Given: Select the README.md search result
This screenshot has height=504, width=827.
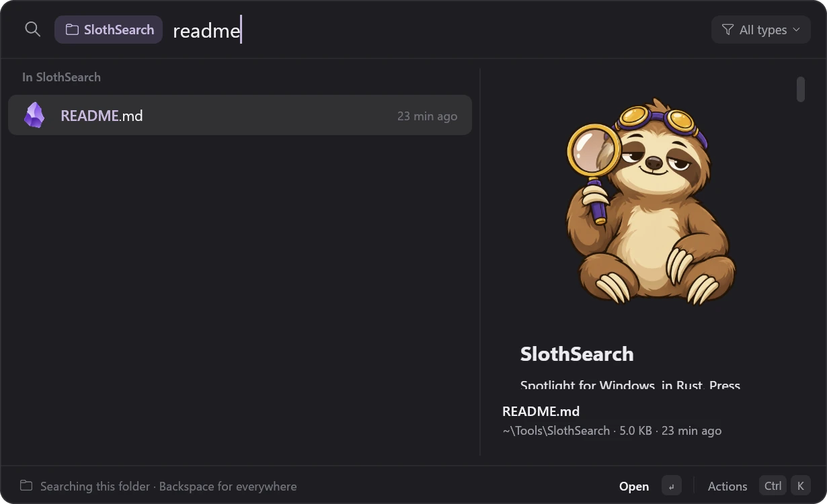Looking at the screenshot, I should point(240,115).
